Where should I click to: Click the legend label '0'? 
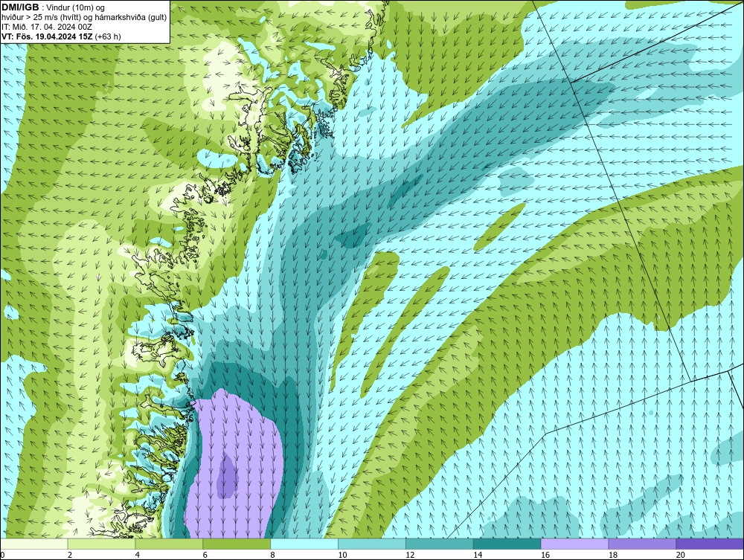pos(2,555)
